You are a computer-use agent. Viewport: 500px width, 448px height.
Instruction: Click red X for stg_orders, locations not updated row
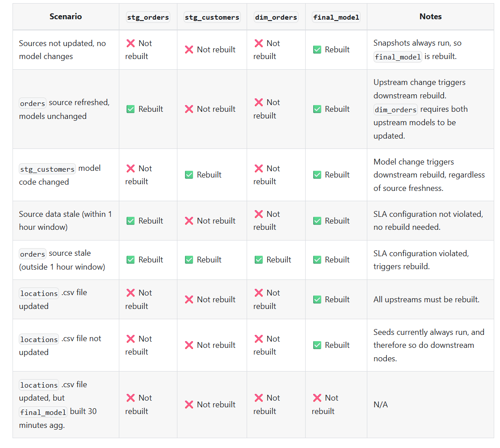pyautogui.click(x=130, y=339)
